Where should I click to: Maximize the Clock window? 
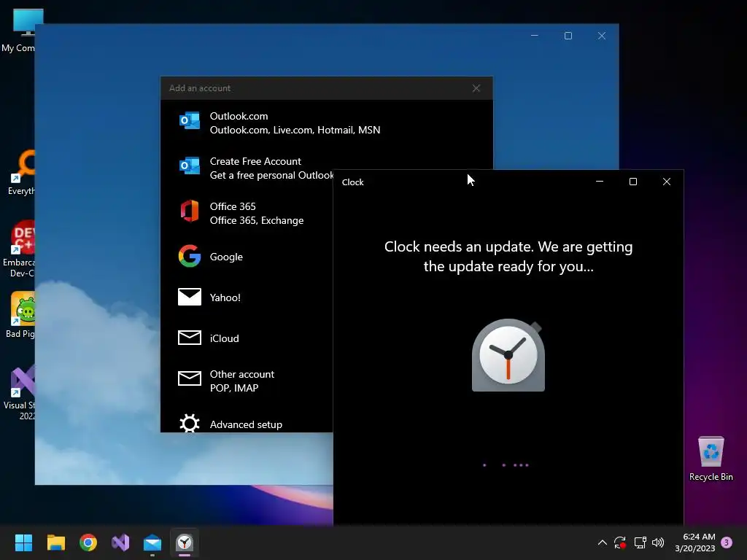pos(633,182)
